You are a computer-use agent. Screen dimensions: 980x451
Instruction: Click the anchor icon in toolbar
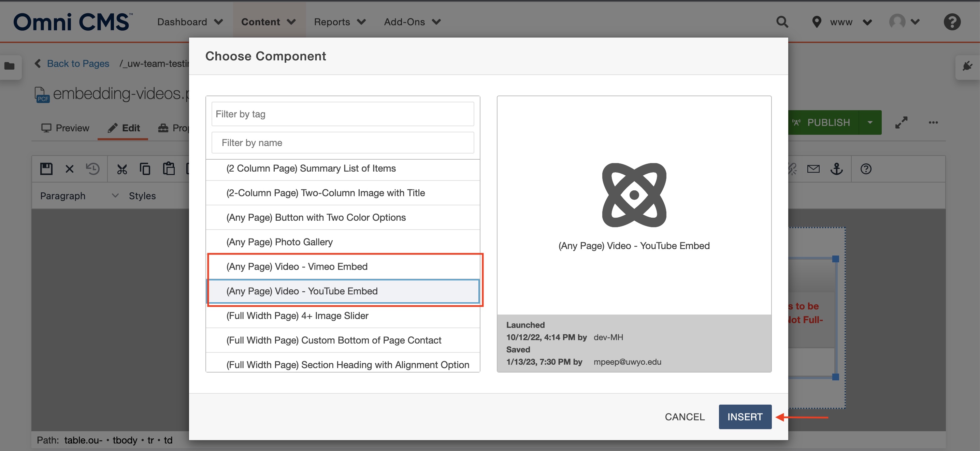(836, 169)
